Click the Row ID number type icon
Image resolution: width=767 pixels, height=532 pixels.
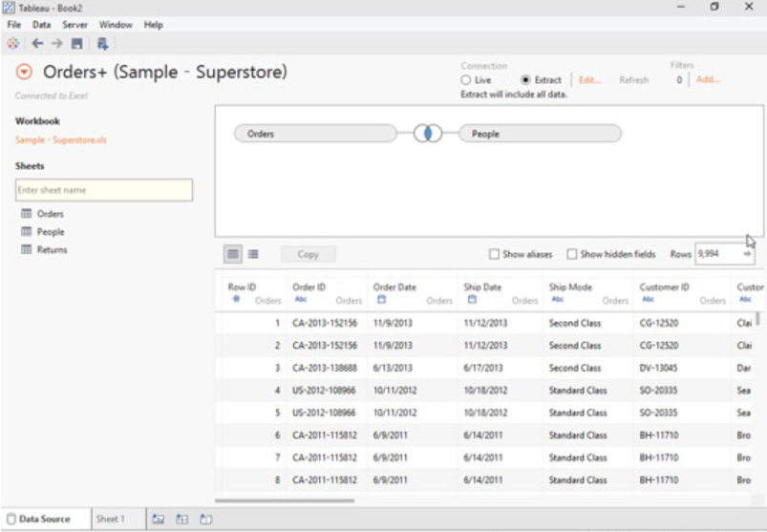(236, 299)
